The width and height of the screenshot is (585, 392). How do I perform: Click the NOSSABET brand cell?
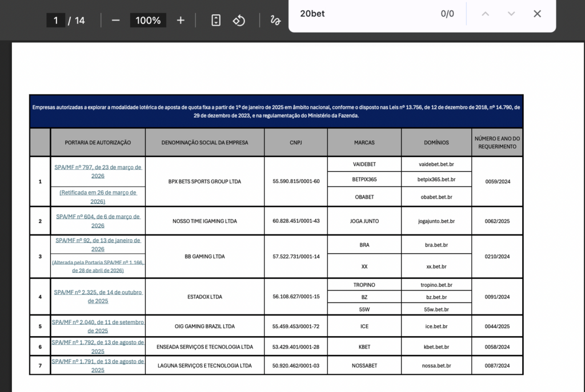pyautogui.click(x=364, y=366)
